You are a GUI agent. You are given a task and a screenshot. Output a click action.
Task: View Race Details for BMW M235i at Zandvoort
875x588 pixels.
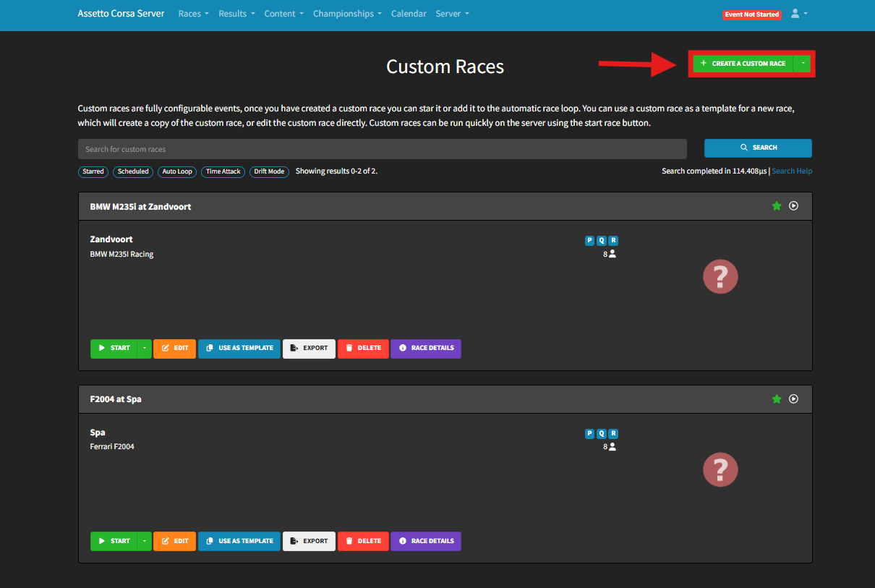(x=426, y=348)
